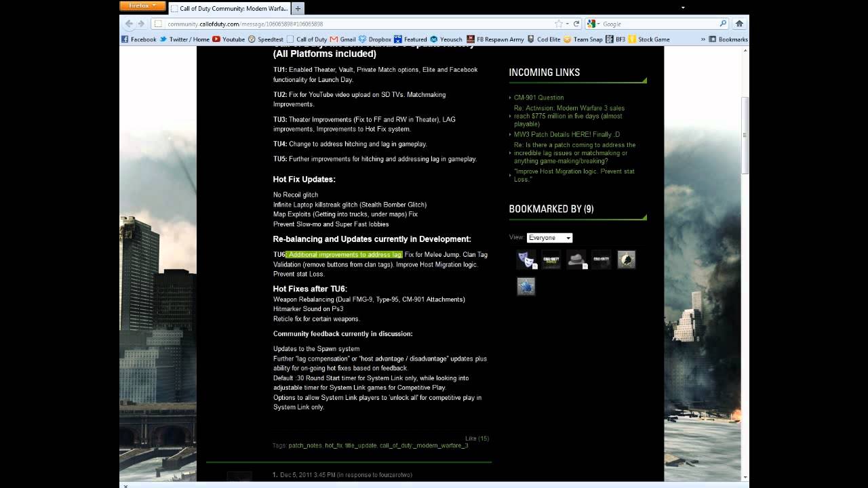The height and width of the screenshot is (488, 868).
Task: Click the No Recoil glitch line
Action: 296,195
